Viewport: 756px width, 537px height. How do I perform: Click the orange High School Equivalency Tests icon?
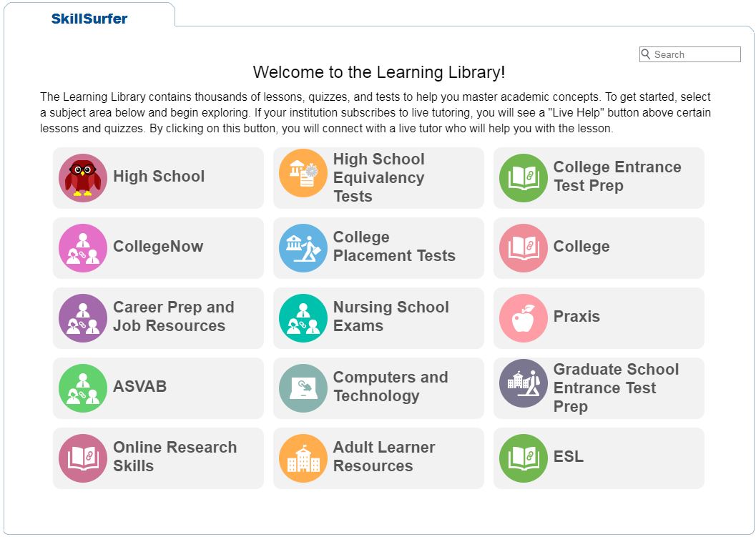[x=303, y=173]
